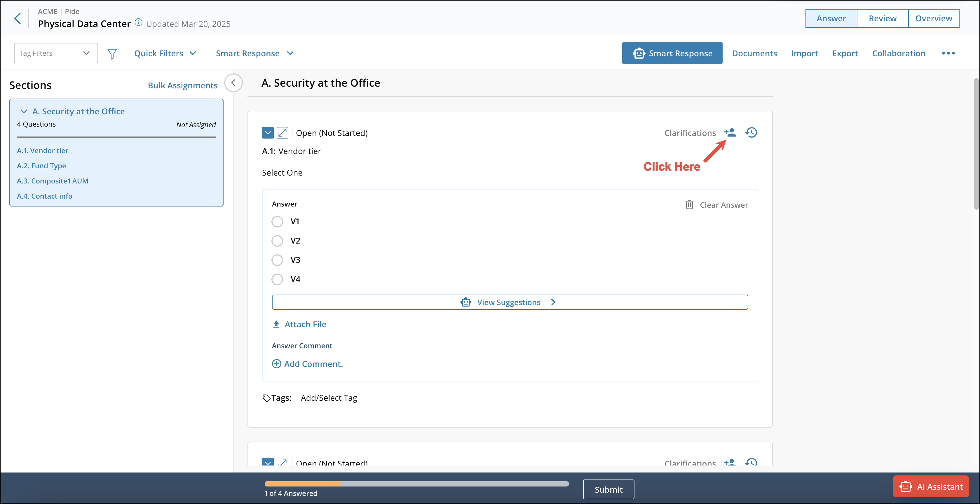Open the Bulk Assignments link

[183, 85]
